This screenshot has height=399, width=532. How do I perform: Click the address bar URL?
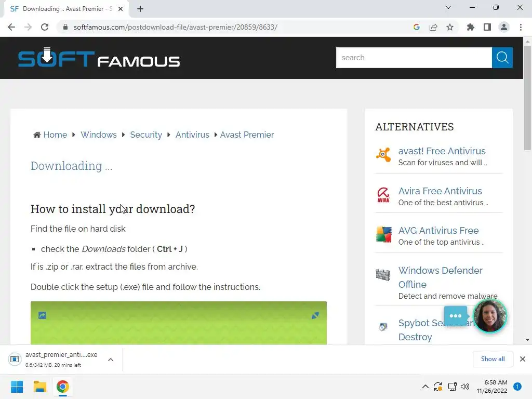(176, 27)
